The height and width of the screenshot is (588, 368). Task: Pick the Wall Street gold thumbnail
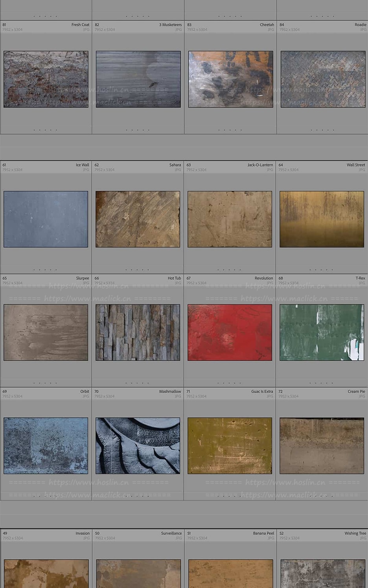coord(322,219)
